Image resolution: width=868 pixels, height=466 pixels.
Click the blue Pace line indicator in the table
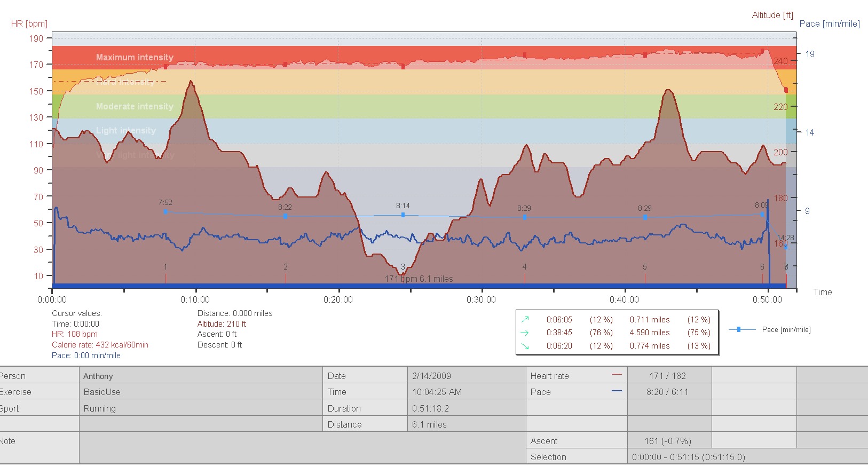(617, 392)
